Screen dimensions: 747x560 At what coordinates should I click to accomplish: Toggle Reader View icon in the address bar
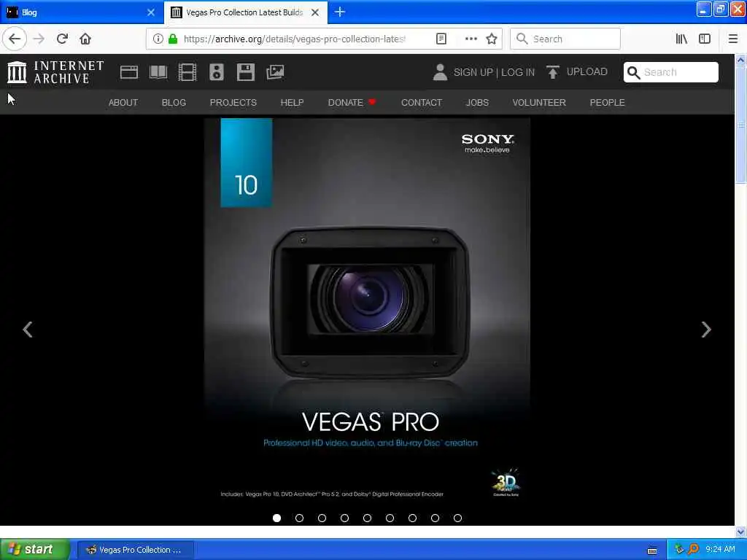click(x=441, y=39)
